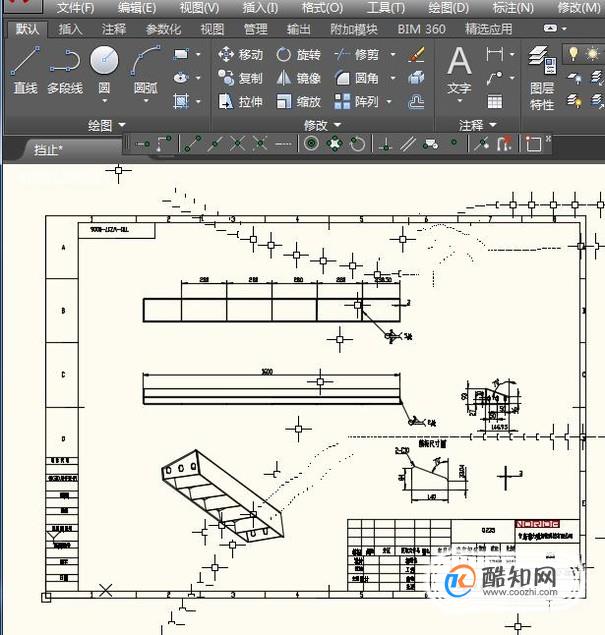Open the 编辑(E) menu
Viewport: 605px width, 635px height.
point(137,8)
